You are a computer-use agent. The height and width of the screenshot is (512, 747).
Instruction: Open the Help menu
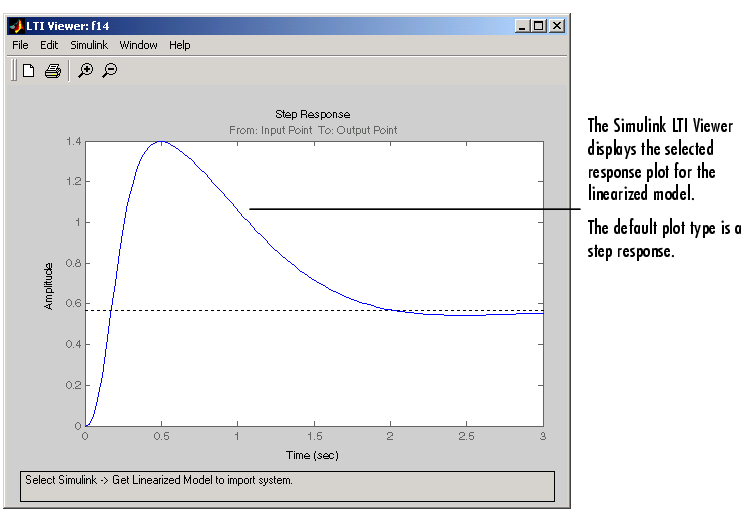click(x=179, y=45)
